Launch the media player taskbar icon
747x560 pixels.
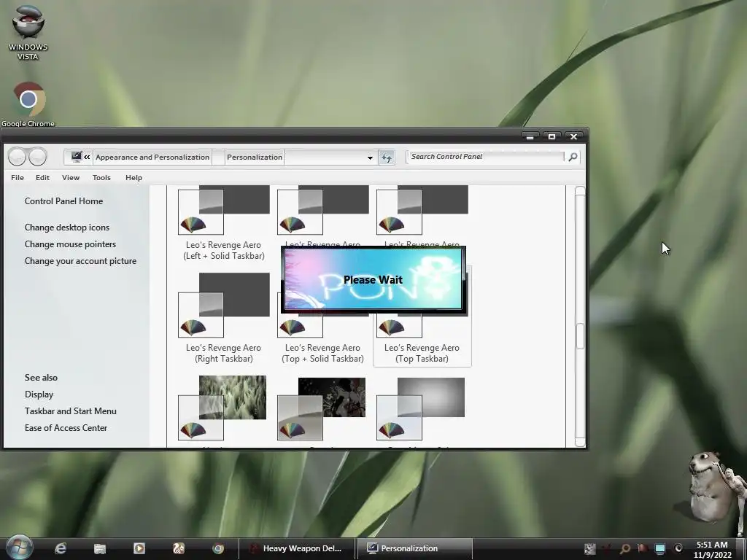coord(139,548)
